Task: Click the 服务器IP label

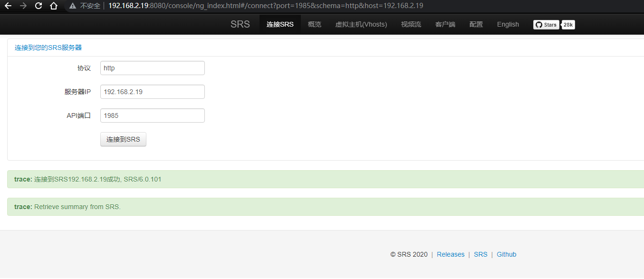Action: (77, 92)
